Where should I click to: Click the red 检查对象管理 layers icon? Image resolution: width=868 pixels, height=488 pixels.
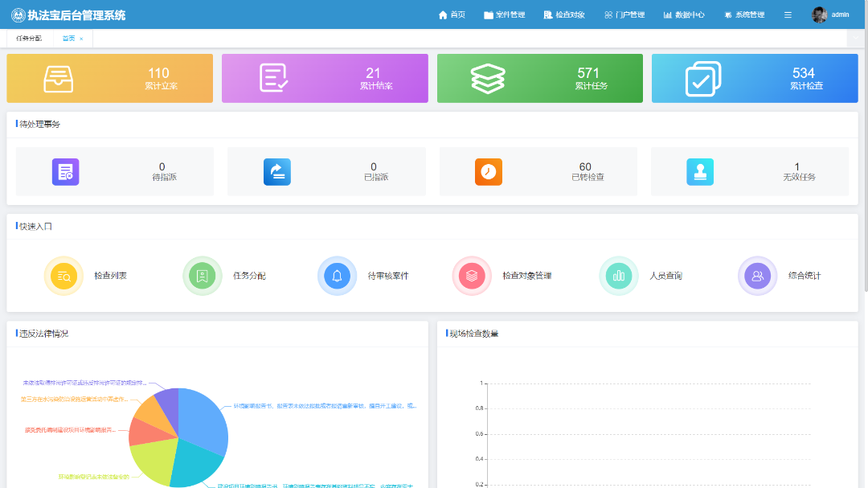click(x=472, y=276)
